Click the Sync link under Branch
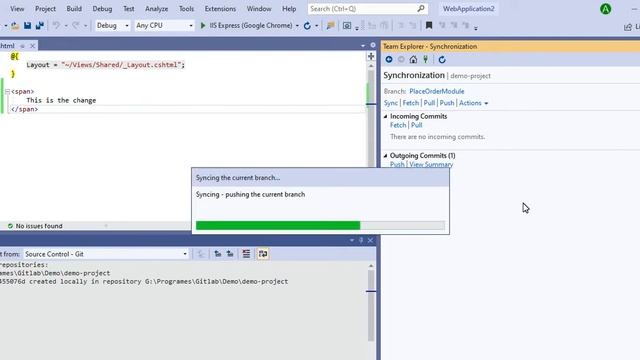 click(x=391, y=103)
